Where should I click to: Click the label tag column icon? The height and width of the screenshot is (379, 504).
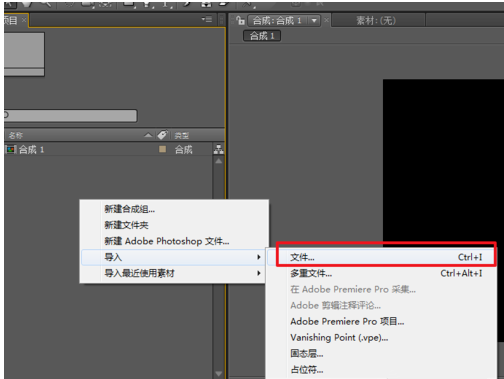(x=163, y=135)
